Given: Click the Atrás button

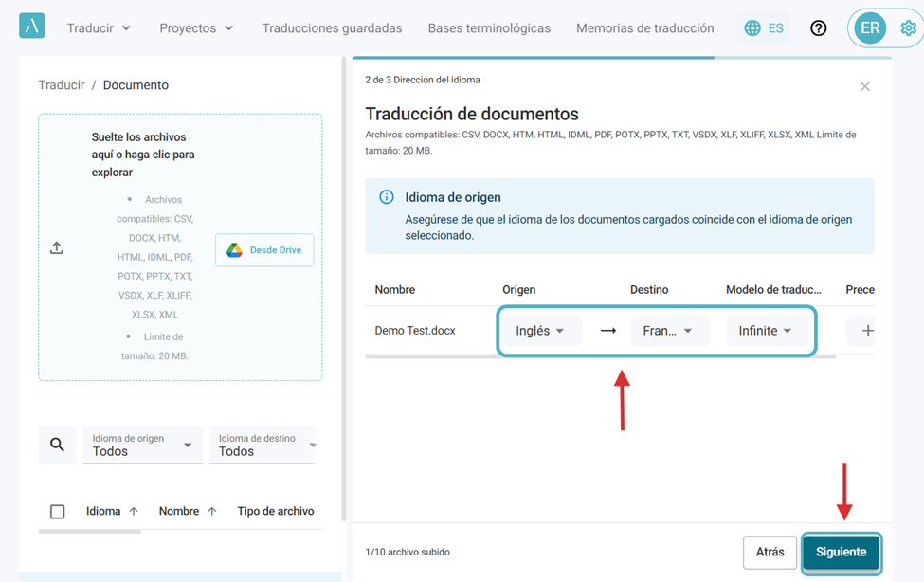Looking at the screenshot, I should pos(770,552).
